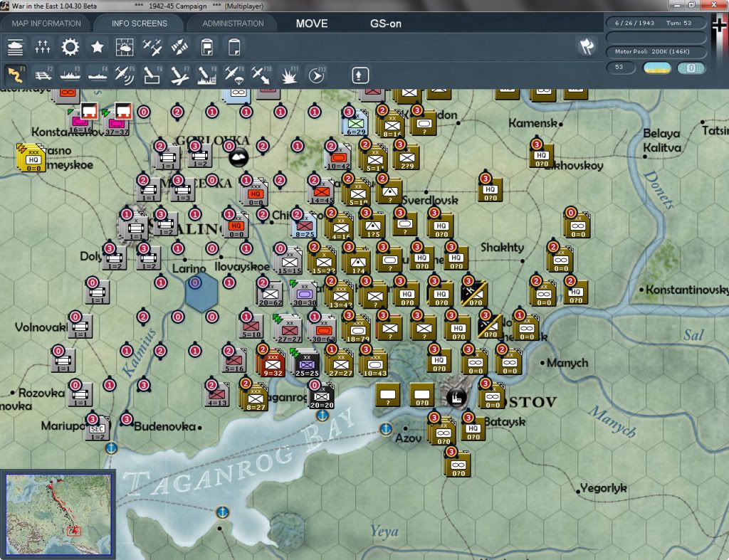Image resolution: width=729 pixels, height=560 pixels.
Task: Click the two white flags icon
Action: (587, 46)
